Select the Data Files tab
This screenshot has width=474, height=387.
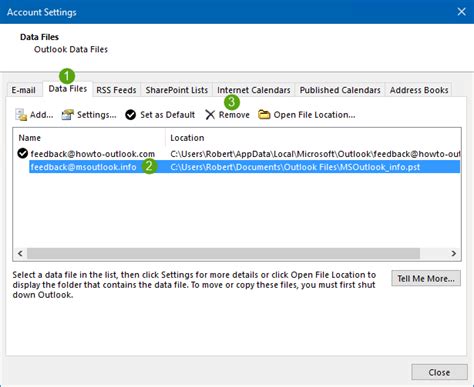pos(68,89)
